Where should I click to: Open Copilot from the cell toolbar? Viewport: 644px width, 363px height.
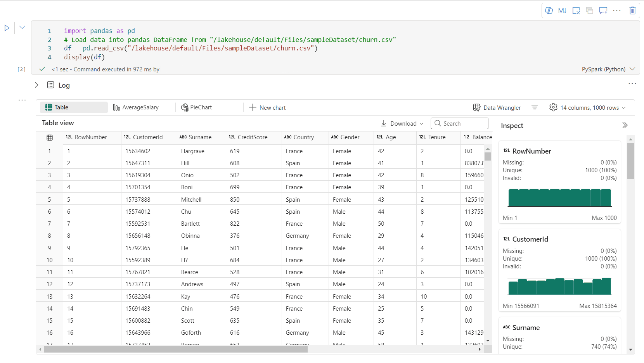[549, 10]
